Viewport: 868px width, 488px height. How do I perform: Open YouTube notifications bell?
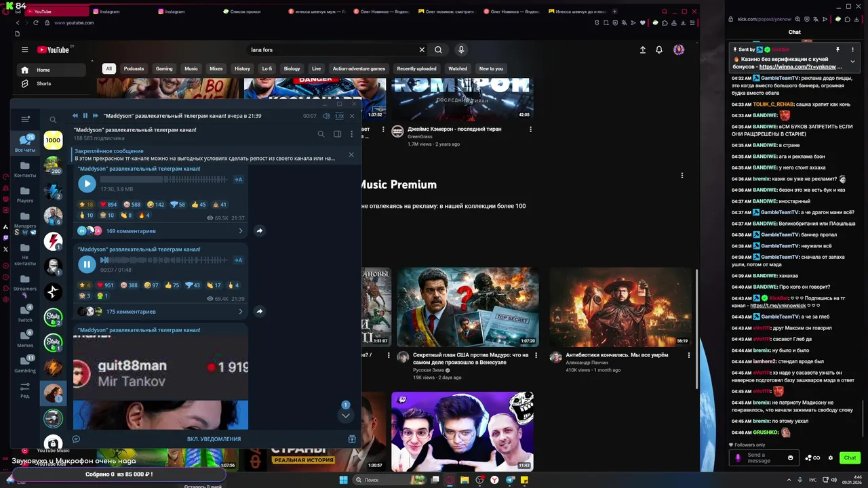[x=659, y=49]
